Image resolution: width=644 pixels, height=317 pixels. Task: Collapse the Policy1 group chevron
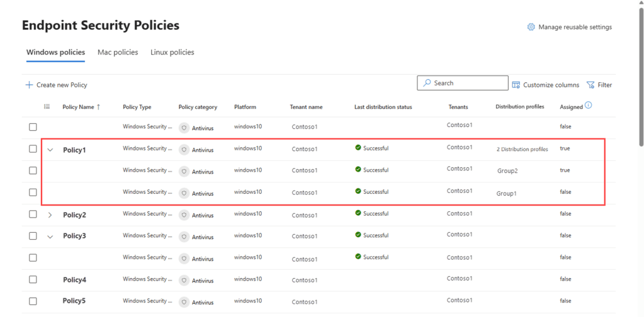pyautogui.click(x=50, y=150)
